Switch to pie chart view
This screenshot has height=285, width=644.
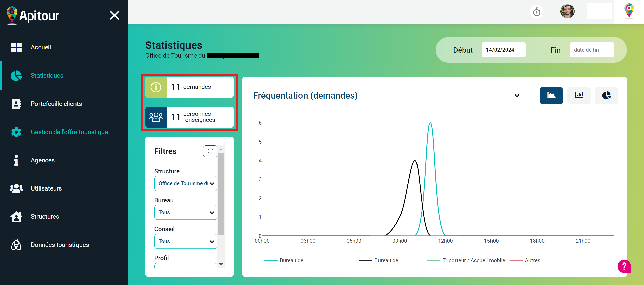[x=606, y=96]
